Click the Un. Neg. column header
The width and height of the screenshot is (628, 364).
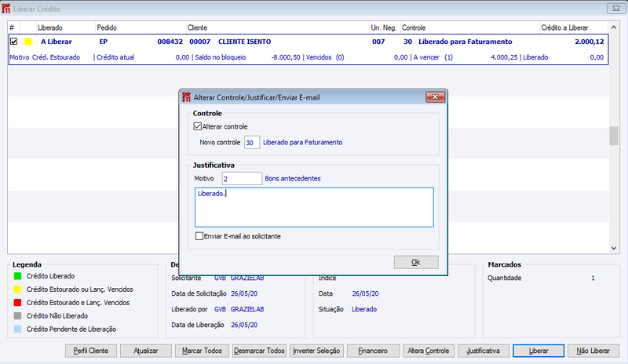[x=383, y=27]
